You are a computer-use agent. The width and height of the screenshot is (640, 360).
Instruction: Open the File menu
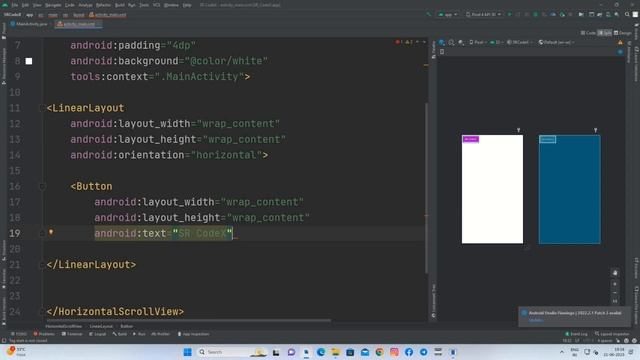(x=15, y=5)
